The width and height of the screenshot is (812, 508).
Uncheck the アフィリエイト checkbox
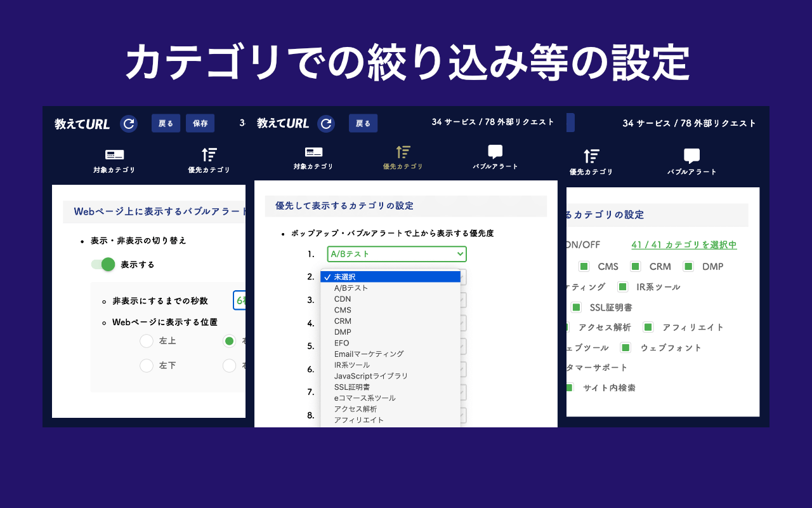648,327
